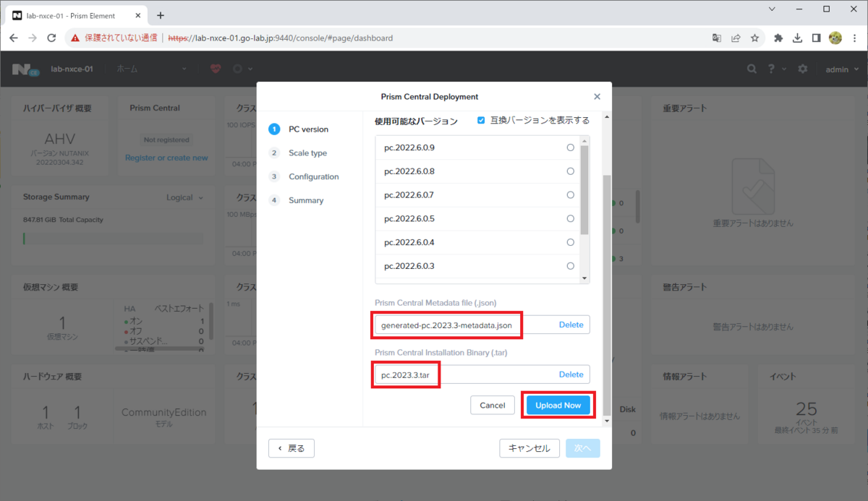868x501 pixels.
Task: Delete the pc.2023.3.tar binary entry
Action: click(571, 374)
